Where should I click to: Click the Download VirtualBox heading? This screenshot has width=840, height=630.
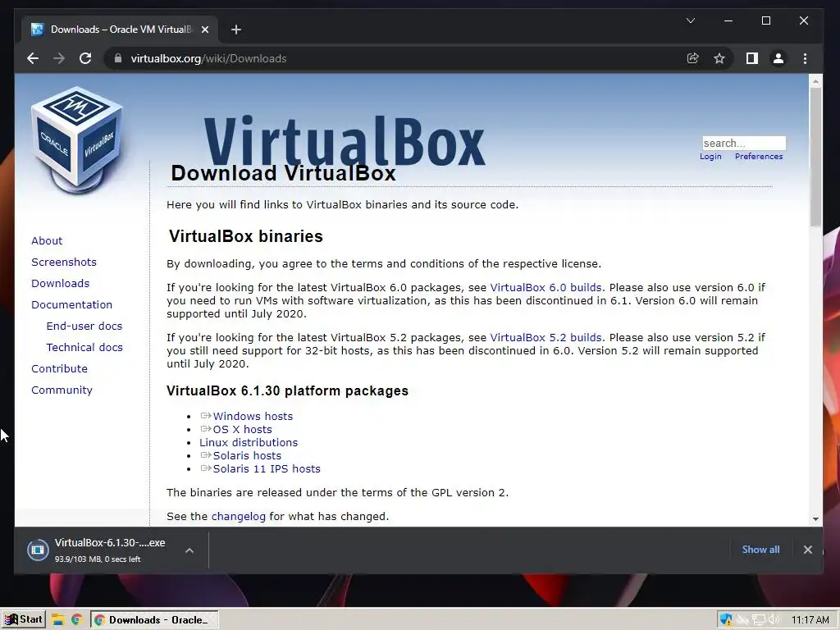[x=283, y=173]
